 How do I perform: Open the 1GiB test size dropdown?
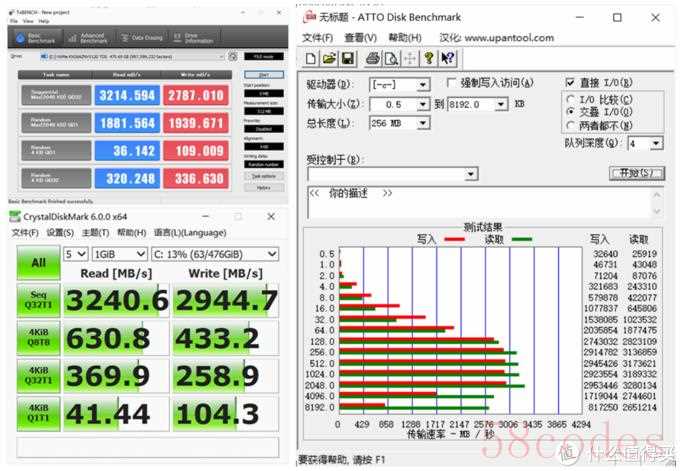click(x=142, y=254)
